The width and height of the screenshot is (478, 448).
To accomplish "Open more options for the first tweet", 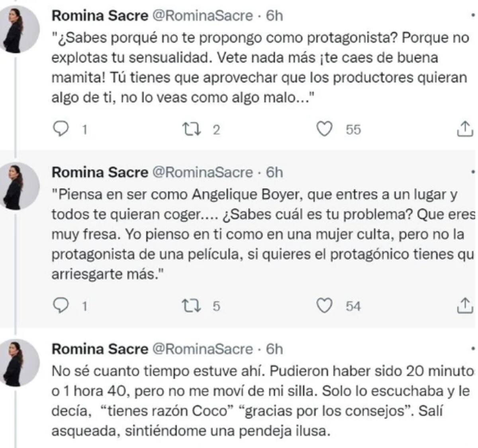I will point(473,16).
